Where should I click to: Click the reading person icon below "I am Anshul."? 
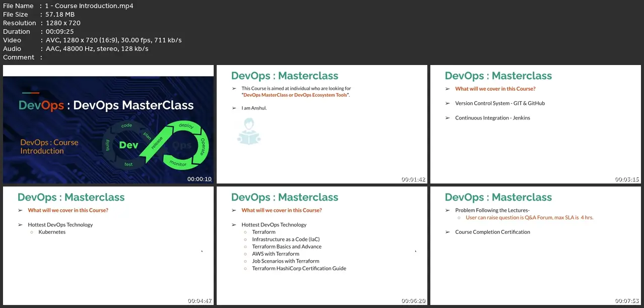[249, 132]
